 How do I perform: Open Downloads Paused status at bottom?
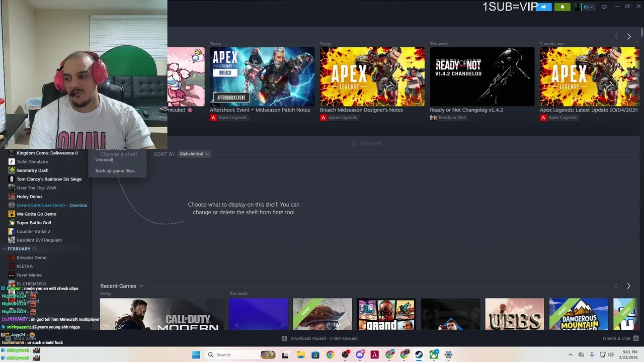[319, 338]
